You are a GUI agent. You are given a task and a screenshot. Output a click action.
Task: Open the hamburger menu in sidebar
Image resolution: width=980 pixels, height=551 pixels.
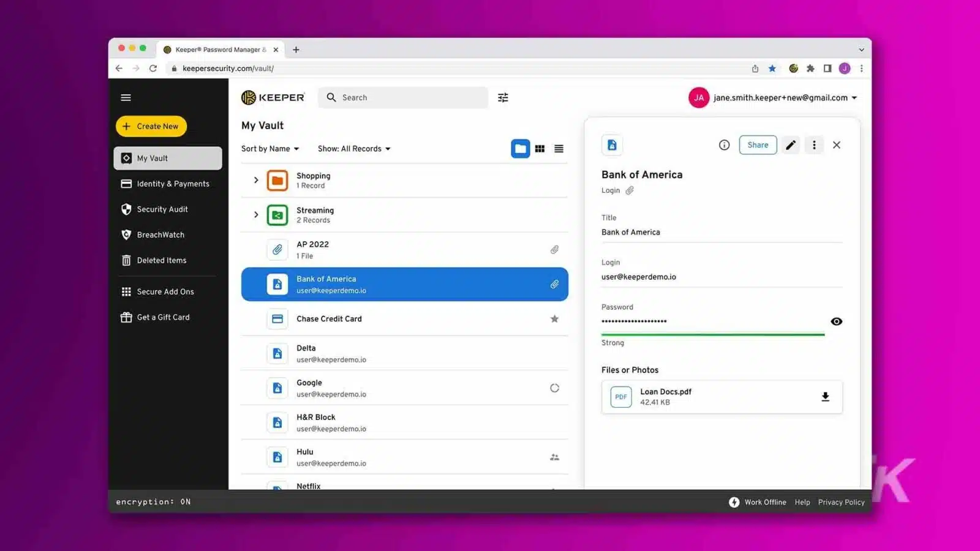click(x=126, y=97)
